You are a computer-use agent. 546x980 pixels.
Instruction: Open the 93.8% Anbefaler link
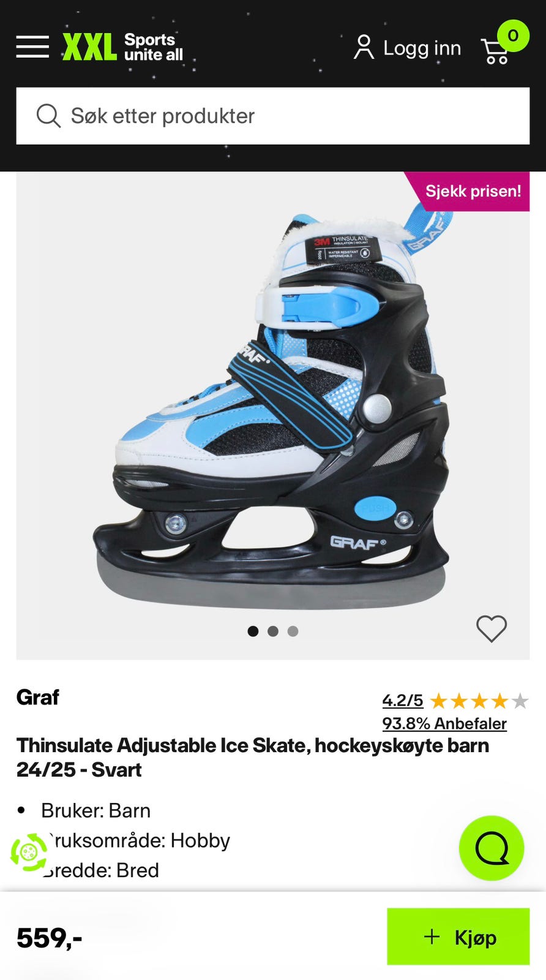click(444, 723)
